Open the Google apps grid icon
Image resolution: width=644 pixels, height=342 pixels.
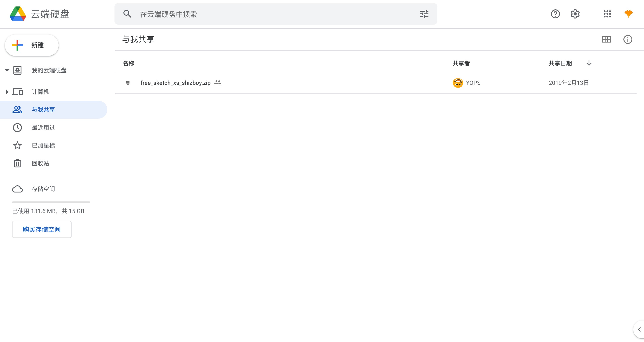coord(607,14)
